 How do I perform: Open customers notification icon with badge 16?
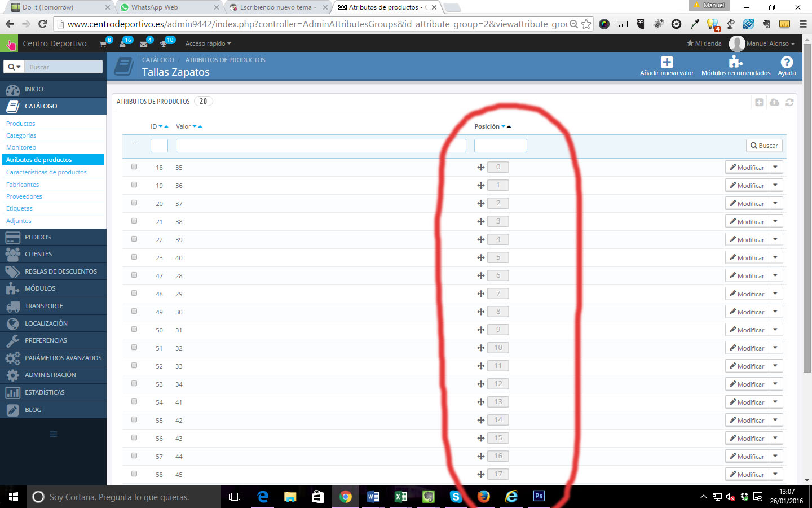point(123,44)
